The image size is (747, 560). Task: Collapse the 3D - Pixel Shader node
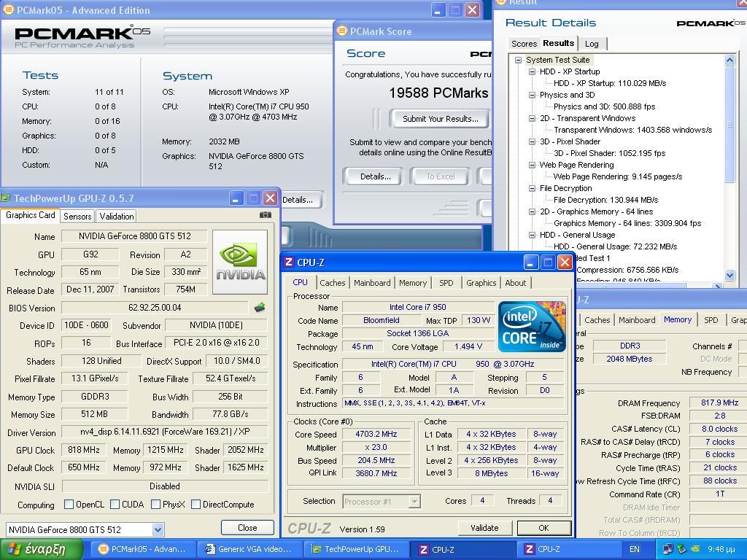click(x=532, y=141)
